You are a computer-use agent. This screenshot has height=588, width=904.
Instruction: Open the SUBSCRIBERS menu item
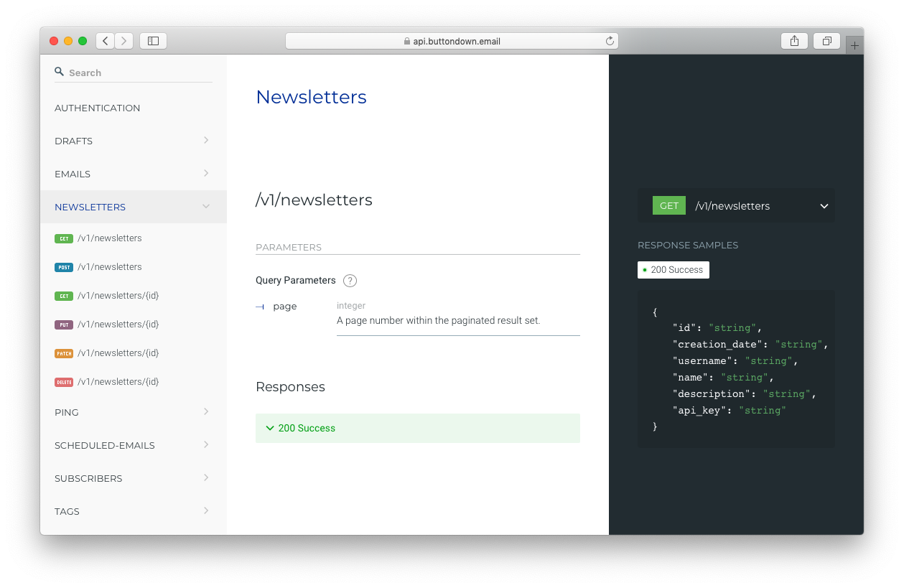(134, 478)
